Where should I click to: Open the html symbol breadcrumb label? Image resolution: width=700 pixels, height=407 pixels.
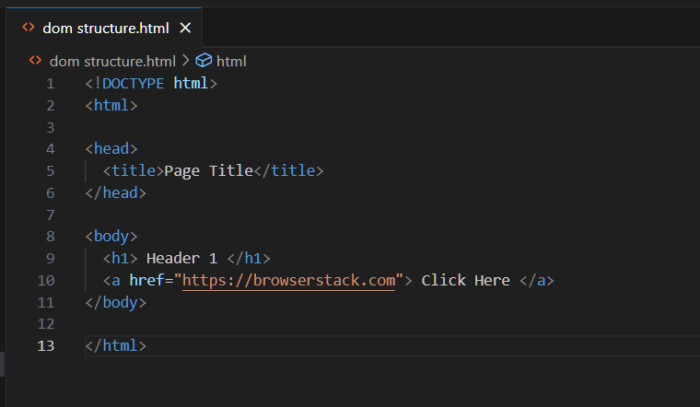tap(231, 61)
